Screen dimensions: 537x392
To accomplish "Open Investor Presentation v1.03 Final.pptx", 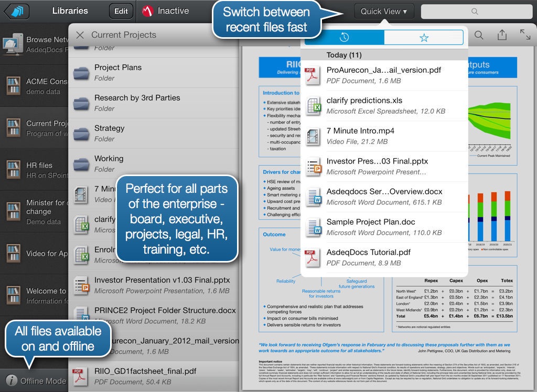I will pos(154,285).
